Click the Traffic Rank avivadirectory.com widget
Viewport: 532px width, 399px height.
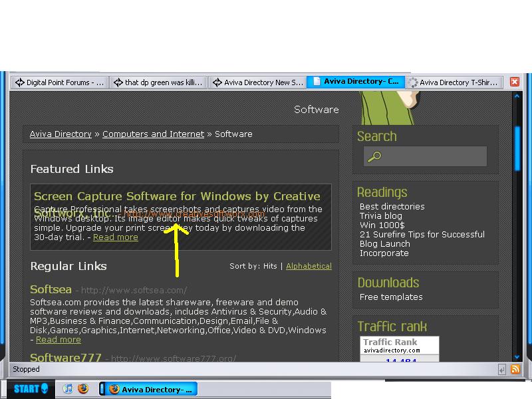(400, 349)
